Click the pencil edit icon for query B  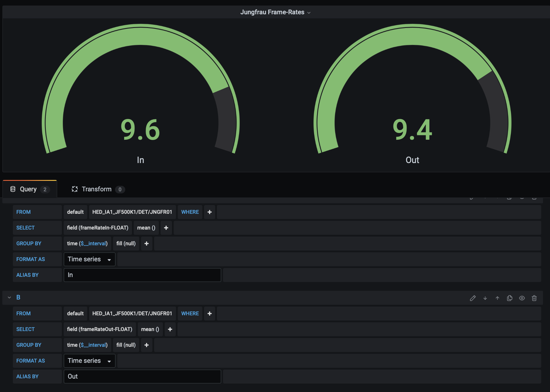[473, 298]
